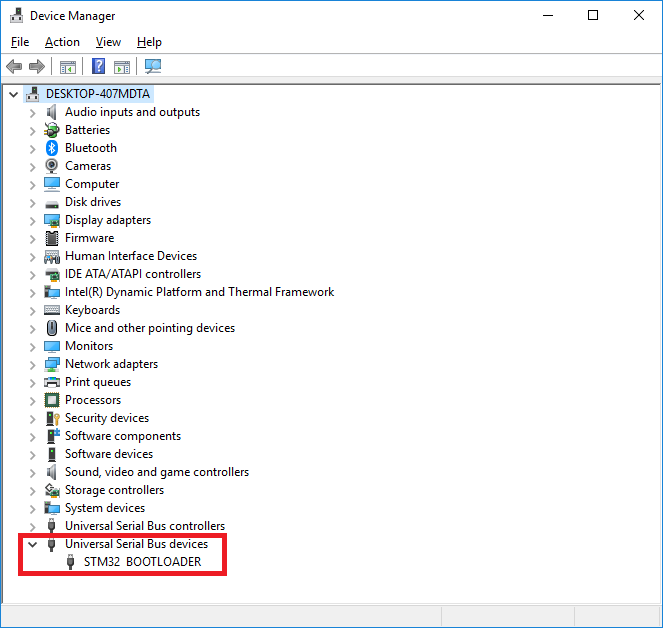Click the Firmware chip icon

pos(52,238)
